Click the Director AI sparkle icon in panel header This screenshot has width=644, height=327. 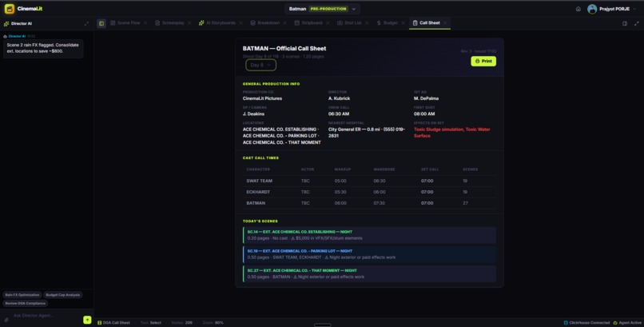pos(6,24)
